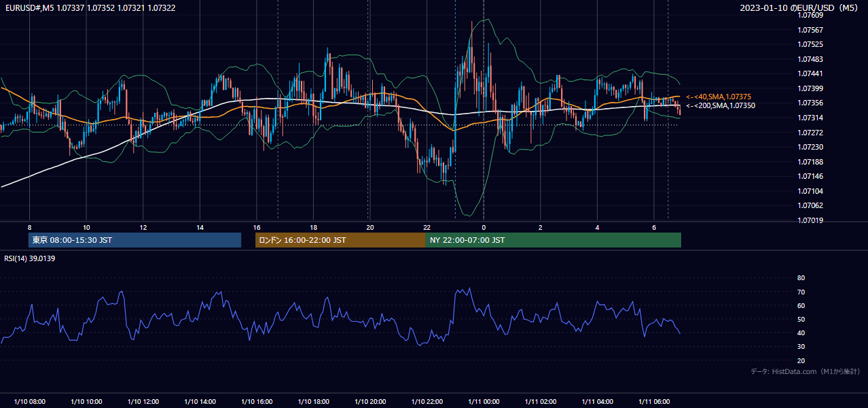Click hour label 6 under price chart
868x408 pixels.
[654, 227]
